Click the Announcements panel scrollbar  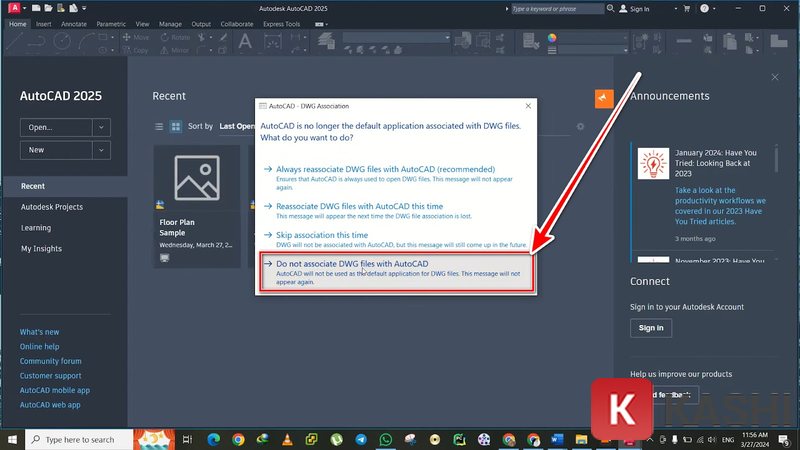776,159
